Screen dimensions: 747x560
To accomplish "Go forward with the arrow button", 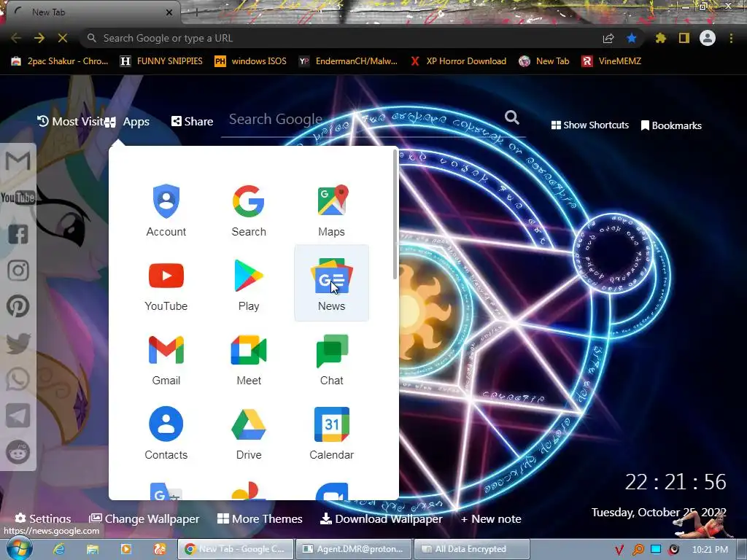I will [39, 38].
